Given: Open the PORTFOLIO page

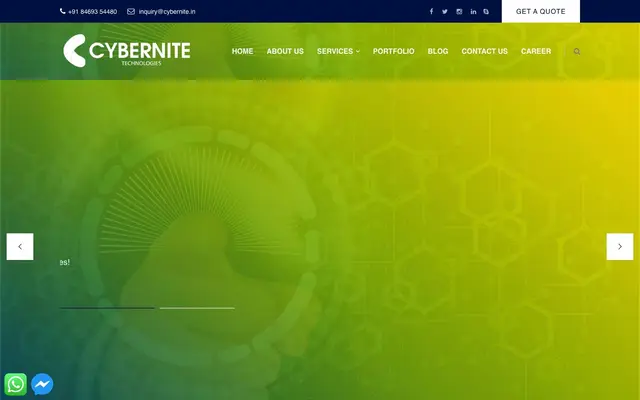Looking at the screenshot, I should pyautogui.click(x=393, y=51).
